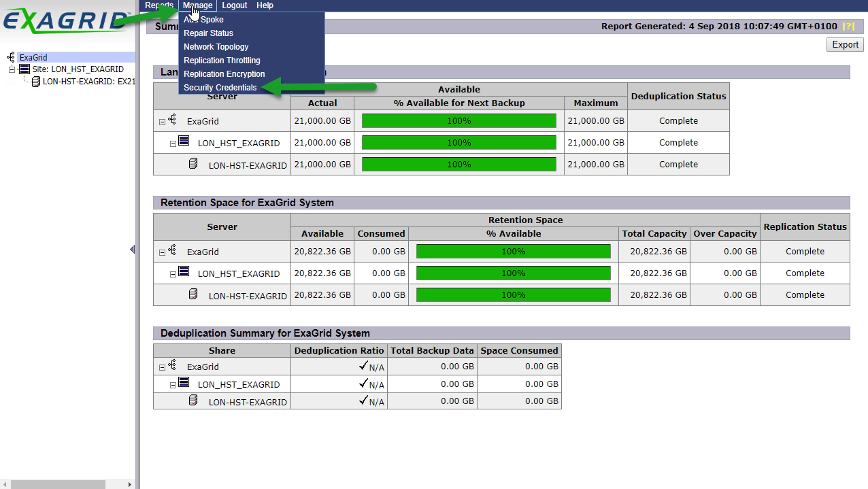Click checkmark beside N/A in LON-HST-EXAGRID dedup ratio
Screen dimensions: 868x489
[x=364, y=401]
